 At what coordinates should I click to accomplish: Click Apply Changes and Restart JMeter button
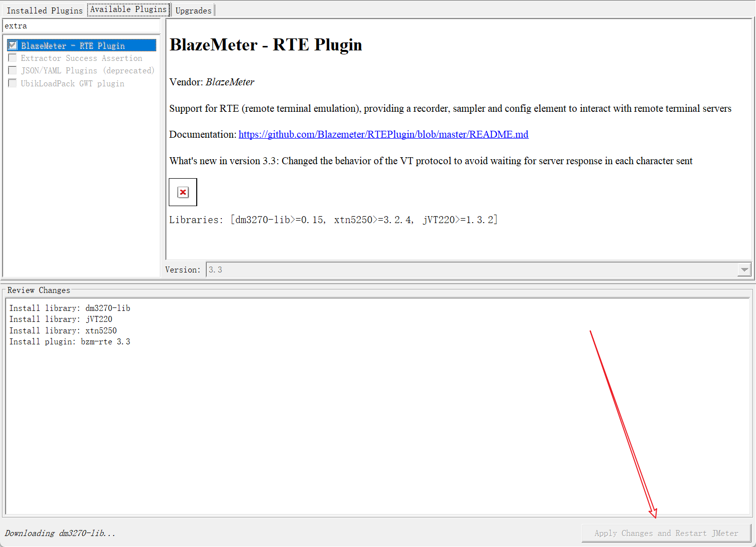coord(666,534)
